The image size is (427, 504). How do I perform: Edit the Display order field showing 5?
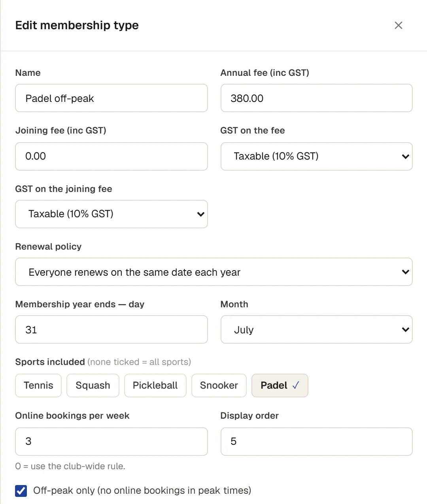click(316, 442)
